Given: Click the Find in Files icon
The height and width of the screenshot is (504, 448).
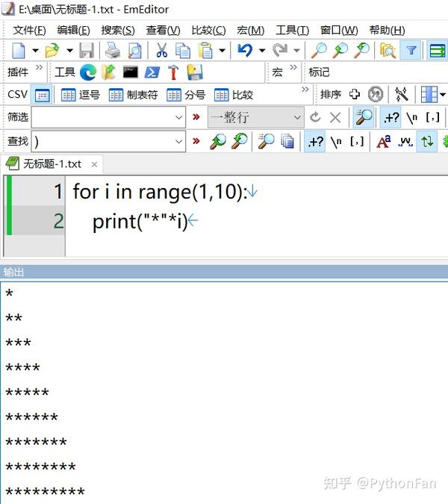Looking at the screenshot, I should coord(388,50).
